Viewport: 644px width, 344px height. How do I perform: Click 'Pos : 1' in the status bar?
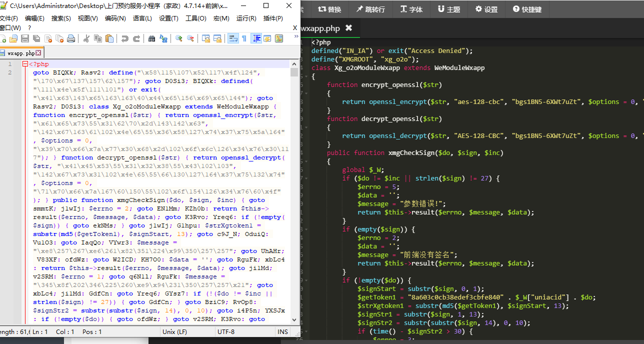[92, 331]
